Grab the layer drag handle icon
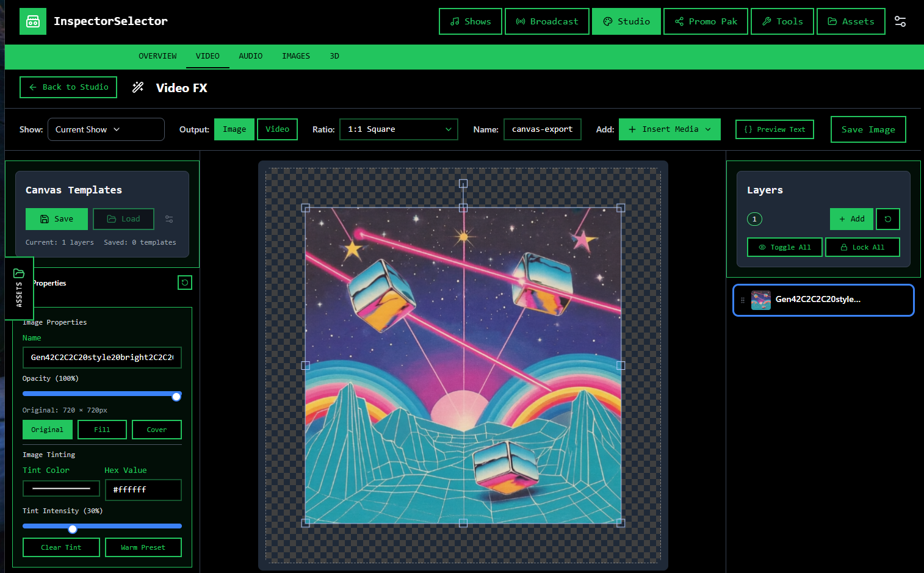 tap(743, 300)
